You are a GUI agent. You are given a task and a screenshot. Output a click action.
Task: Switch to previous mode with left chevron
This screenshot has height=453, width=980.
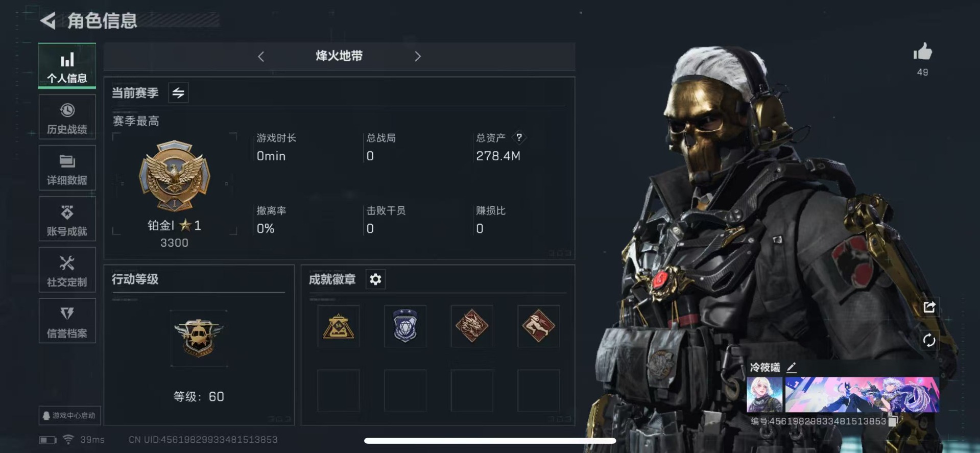261,56
